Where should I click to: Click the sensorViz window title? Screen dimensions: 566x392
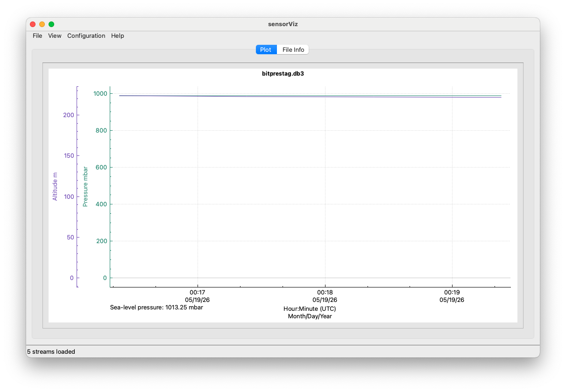coord(283,24)
